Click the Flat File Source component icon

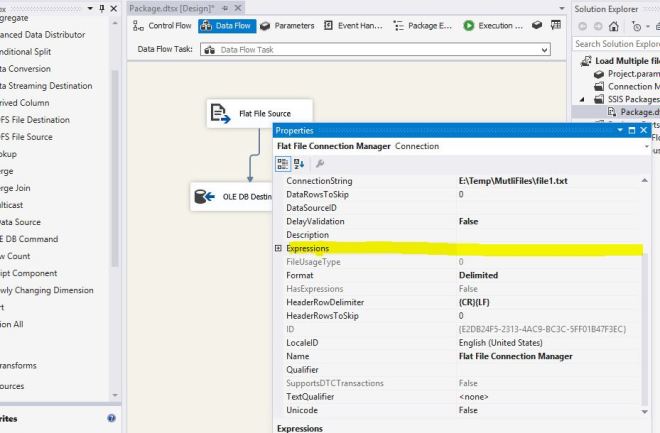click(220, 114)
